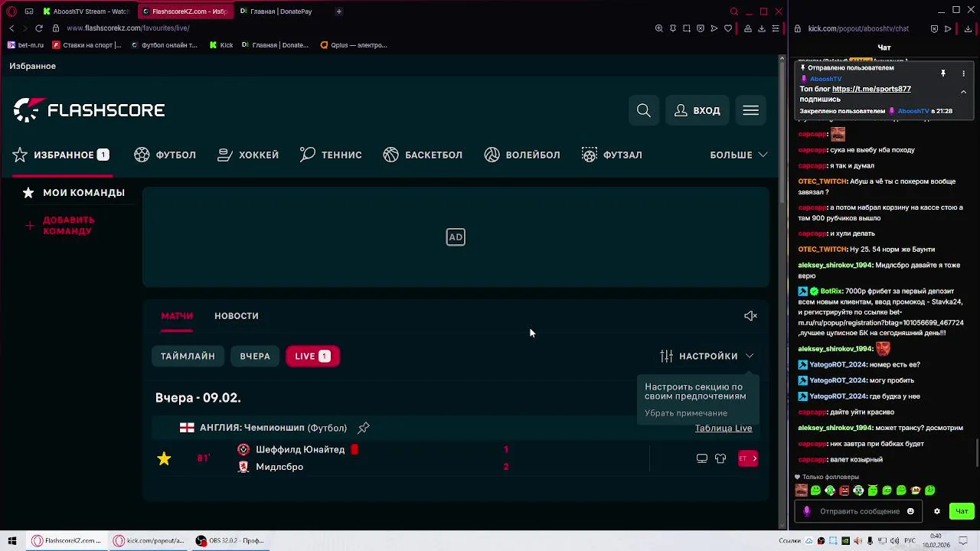Open the Qplus bookmark

(x=354, y=45)
